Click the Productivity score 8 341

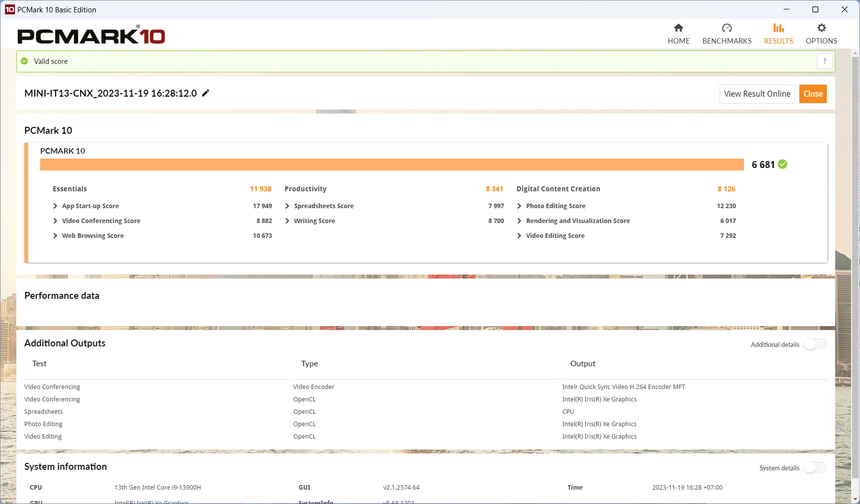pyautogui.click(x=494, y=189)
